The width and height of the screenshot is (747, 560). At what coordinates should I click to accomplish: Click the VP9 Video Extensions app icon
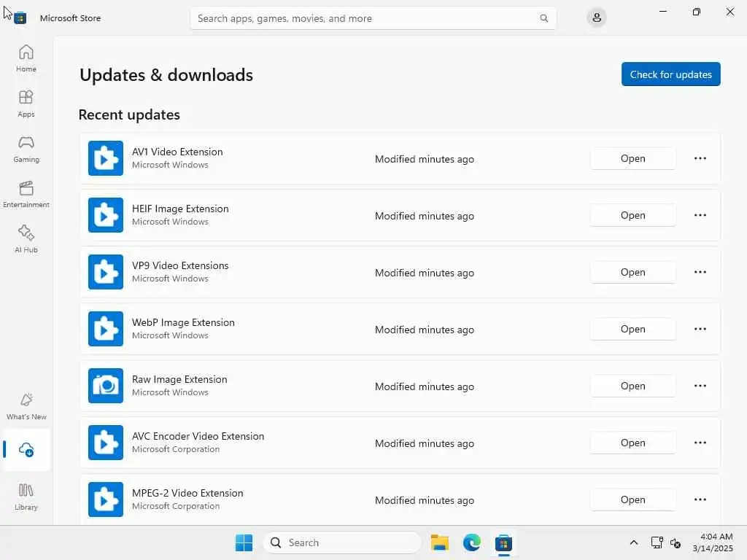[x=106, y=272]
